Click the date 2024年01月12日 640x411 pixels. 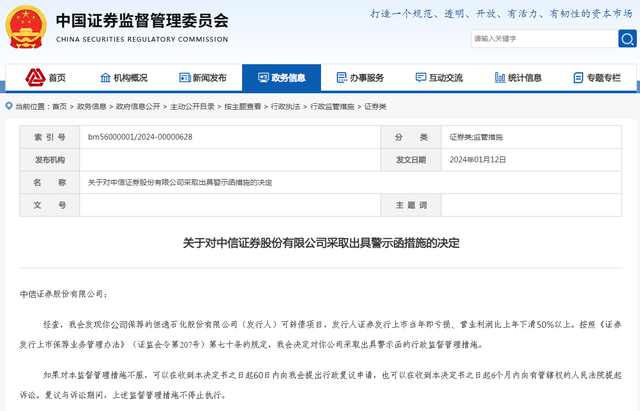click(x=478, y=160)
